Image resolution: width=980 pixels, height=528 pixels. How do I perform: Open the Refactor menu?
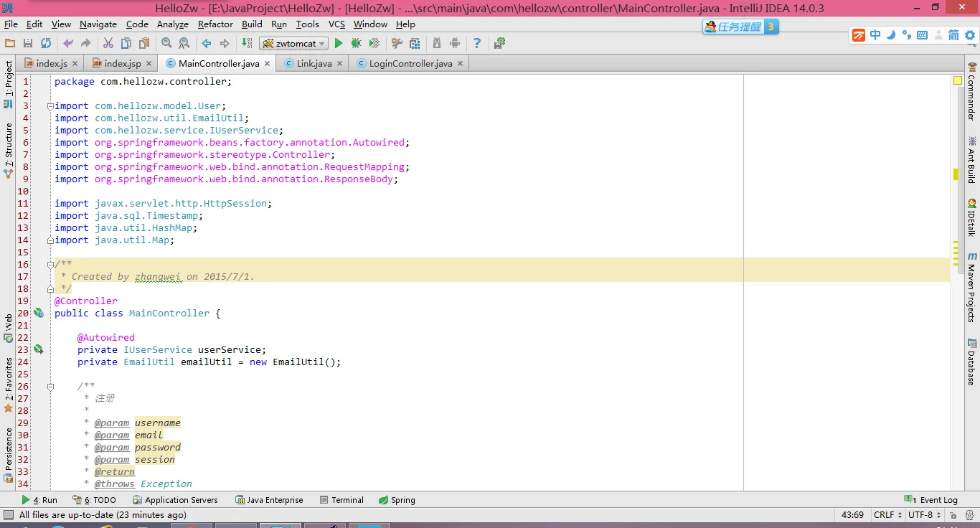[x=215, y=24]
